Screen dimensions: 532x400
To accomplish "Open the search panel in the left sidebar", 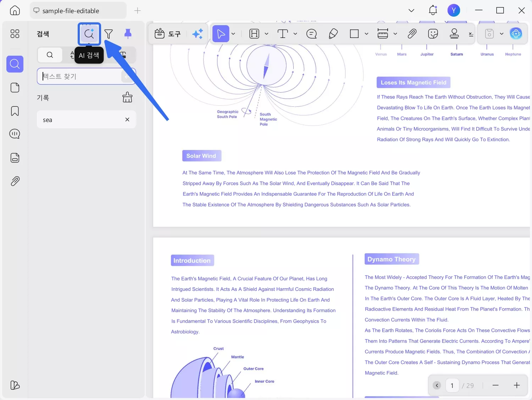I will 15,64.
